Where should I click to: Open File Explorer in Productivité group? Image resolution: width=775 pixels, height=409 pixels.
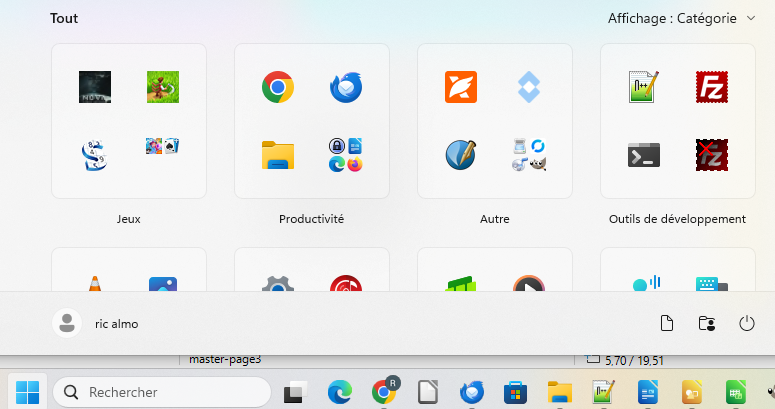click(x=278, y=155)
